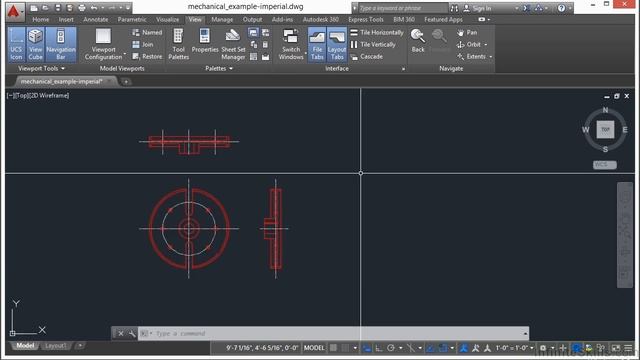This screenshot has height=360, width=640.
Task: Click Zoom Extents tool
Action: coord(471,57)
